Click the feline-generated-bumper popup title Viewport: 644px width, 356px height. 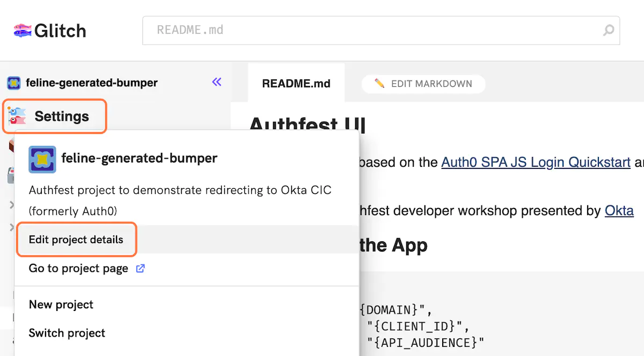(x=140, y=158)
